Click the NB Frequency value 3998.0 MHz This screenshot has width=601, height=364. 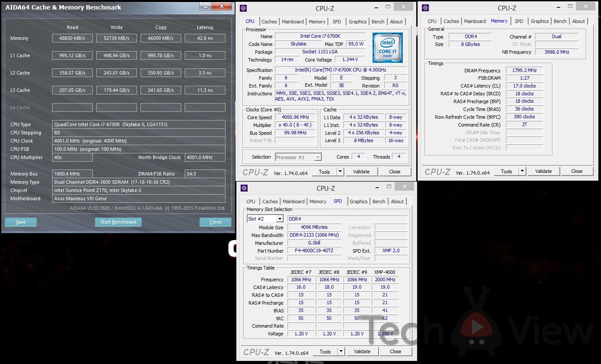coord(557,52)
